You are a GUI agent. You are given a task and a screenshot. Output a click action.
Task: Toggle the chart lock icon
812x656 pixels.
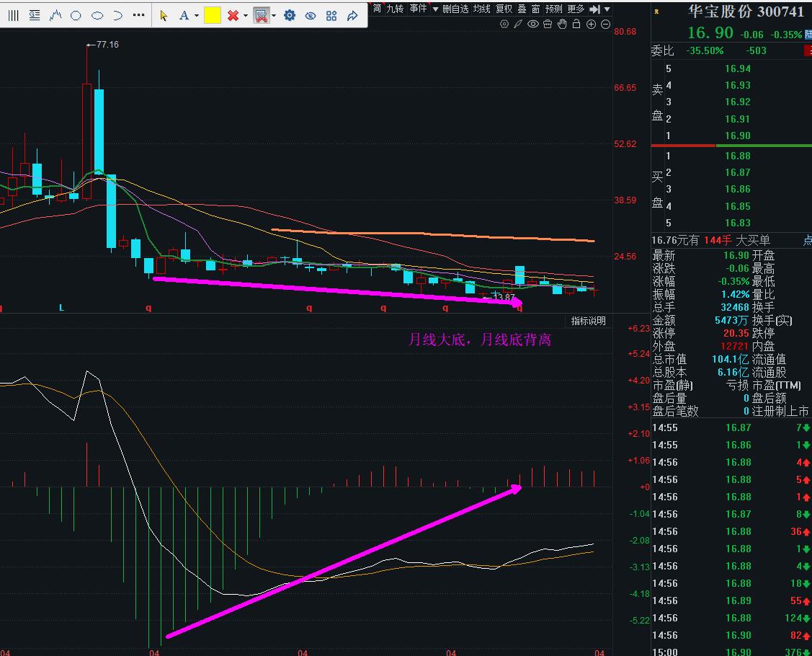click(576, 24)
